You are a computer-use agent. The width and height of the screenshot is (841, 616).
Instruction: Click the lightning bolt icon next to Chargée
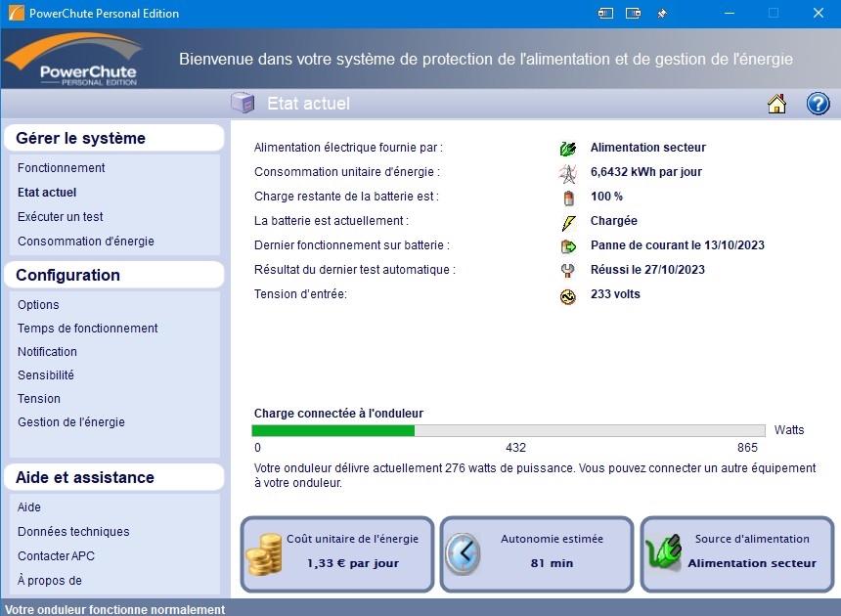click(568, 222)
